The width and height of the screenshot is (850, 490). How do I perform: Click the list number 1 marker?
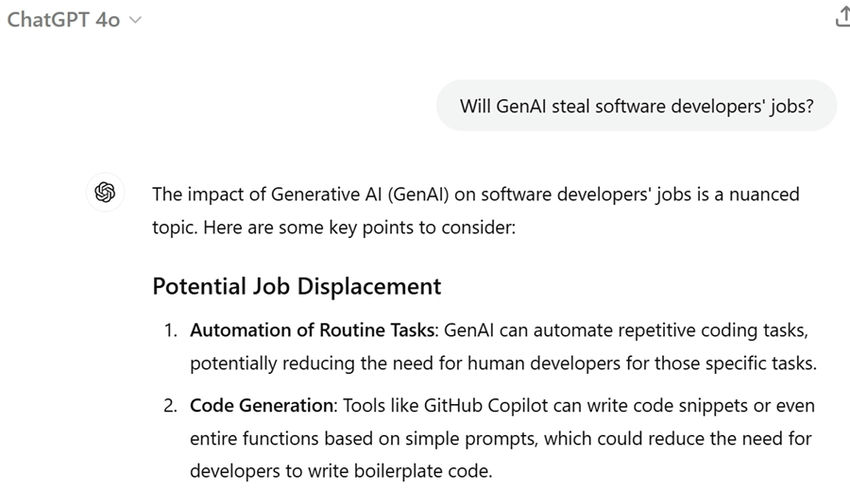coord(171,330)
